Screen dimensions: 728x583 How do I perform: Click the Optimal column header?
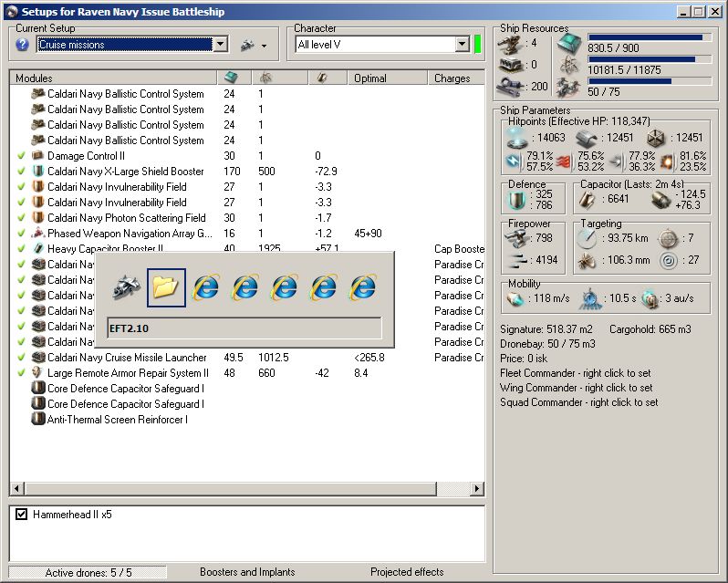[x=387, y=78]
